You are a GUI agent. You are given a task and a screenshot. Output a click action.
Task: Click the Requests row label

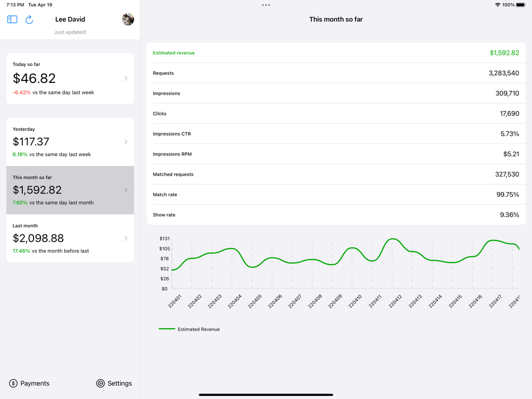163,73
